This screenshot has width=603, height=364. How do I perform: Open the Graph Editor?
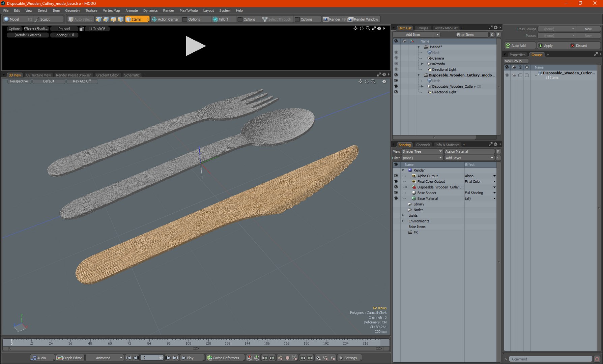coord(69,358)
